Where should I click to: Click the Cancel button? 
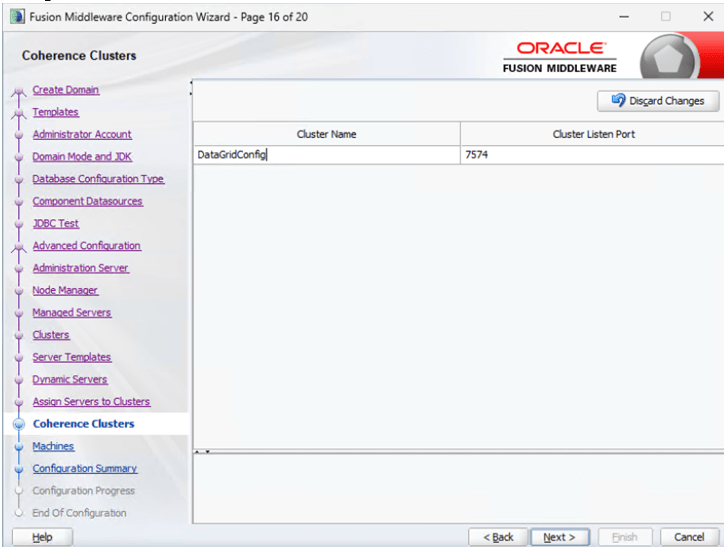pyautogui.click(x=689, y=537)
